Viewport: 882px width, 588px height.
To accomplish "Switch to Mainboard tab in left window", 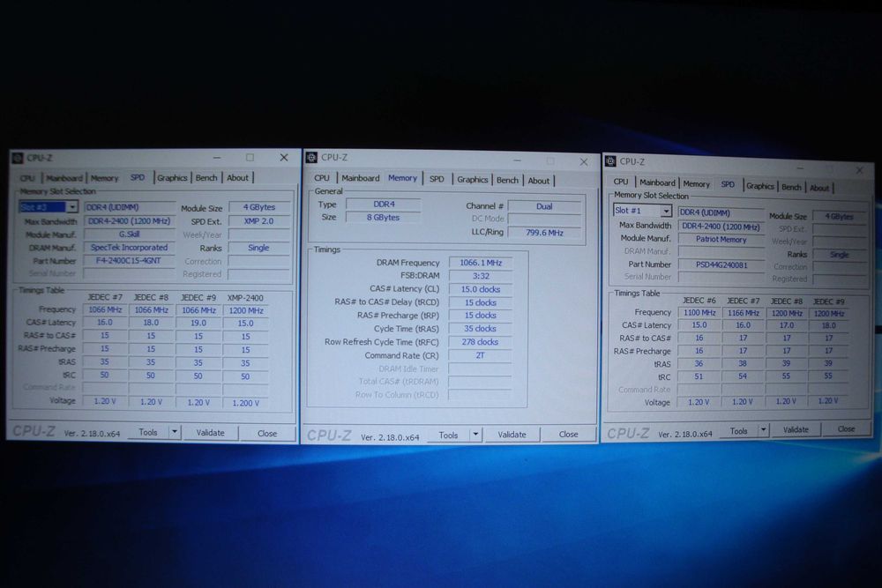I will pos(64,178).
